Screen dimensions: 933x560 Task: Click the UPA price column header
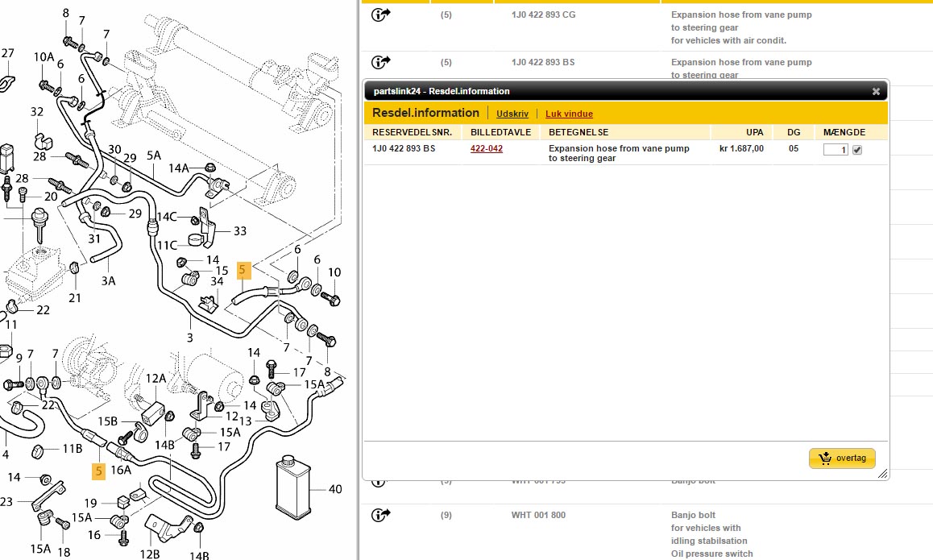(x=754, y=132)
